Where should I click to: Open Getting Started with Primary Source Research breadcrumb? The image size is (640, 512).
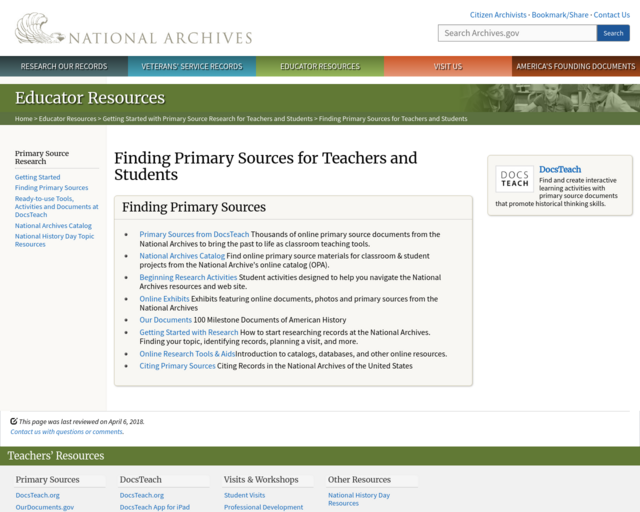[207, 118]
